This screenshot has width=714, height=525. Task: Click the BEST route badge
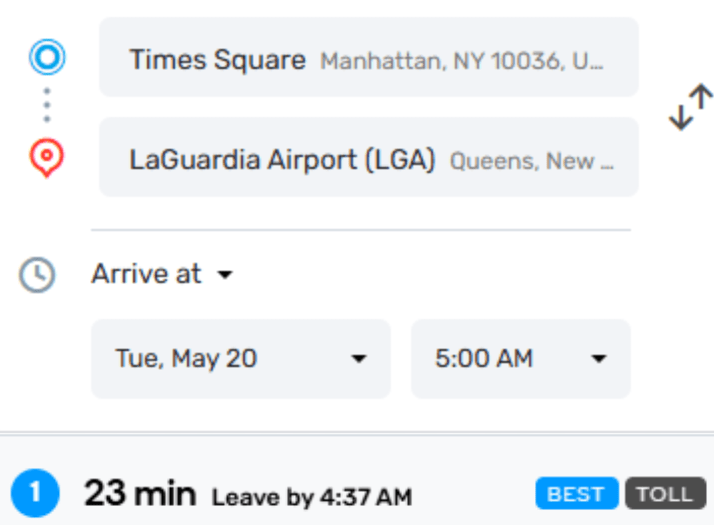pos(577,494)
